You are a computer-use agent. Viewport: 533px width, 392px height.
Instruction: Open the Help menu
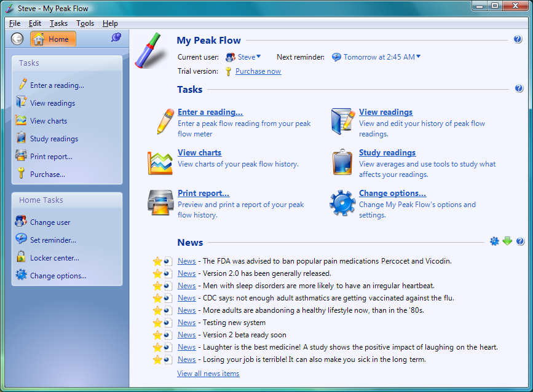point(110,23)
